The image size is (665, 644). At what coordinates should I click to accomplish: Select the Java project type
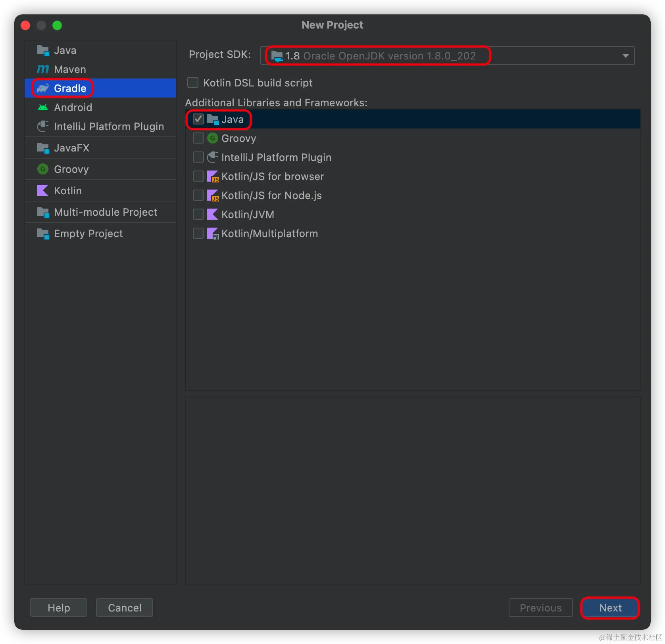[100, 50]
